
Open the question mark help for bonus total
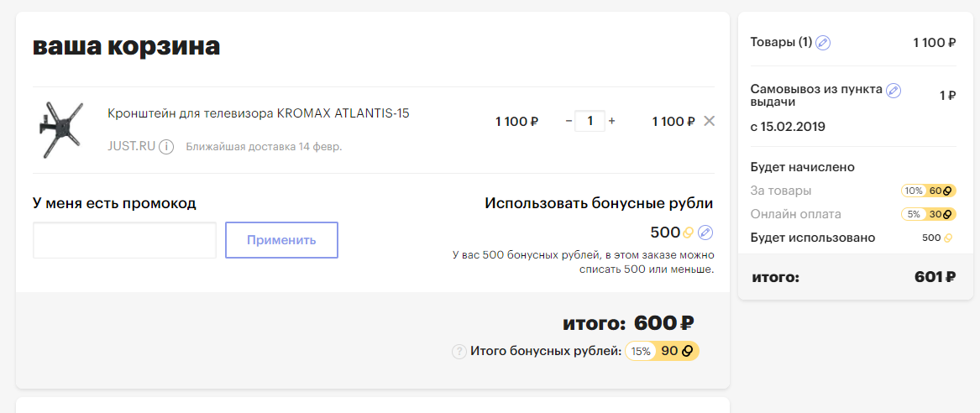459,352
